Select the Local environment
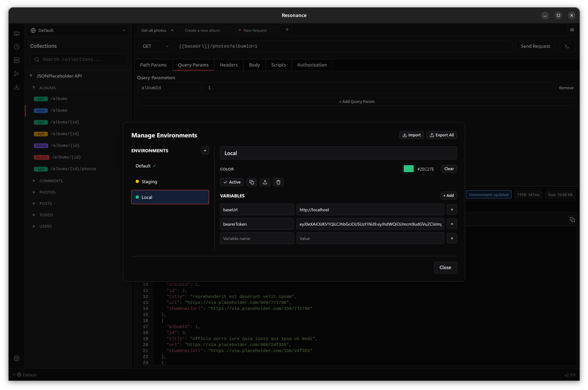The height and width of the screenshot is (390, 588). (x=170, y=197)
